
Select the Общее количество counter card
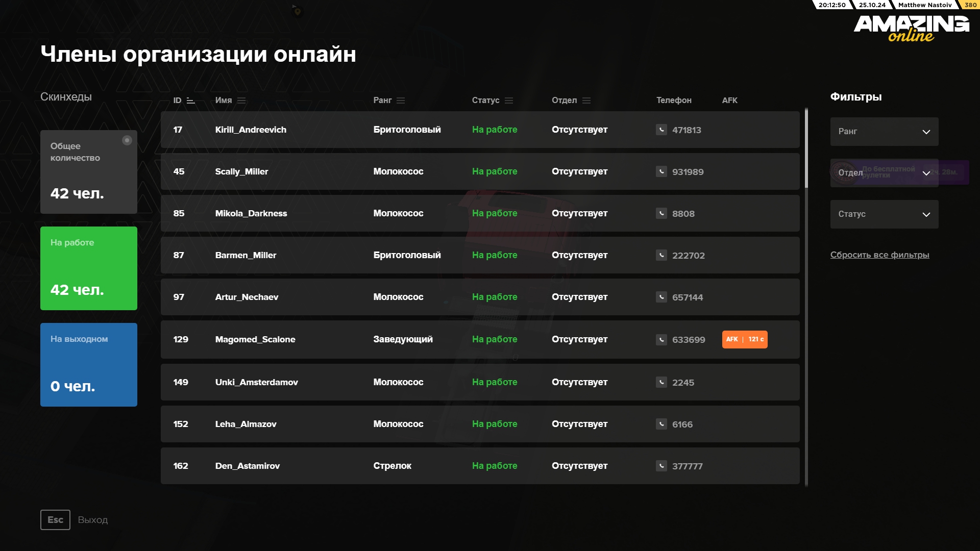[89, 172]
